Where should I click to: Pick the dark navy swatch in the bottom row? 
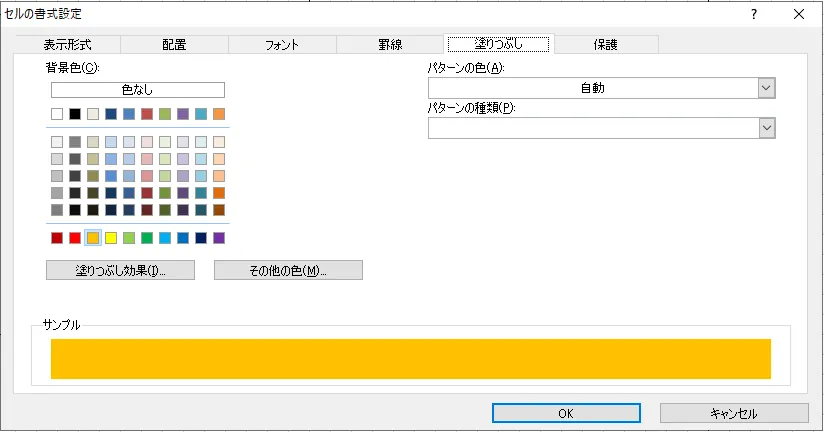(x=201, y=238)
